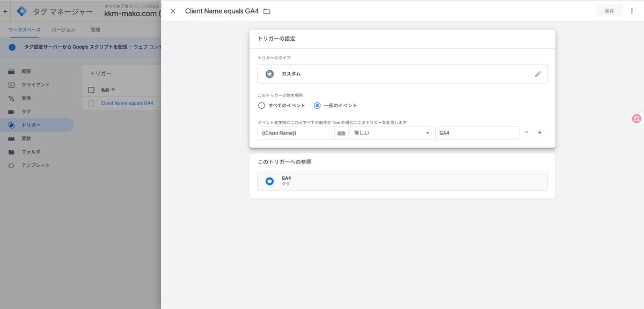This screenshot has width=644, height=309.
Task: Switch to the 管理 tab
Action: [96, 30]
